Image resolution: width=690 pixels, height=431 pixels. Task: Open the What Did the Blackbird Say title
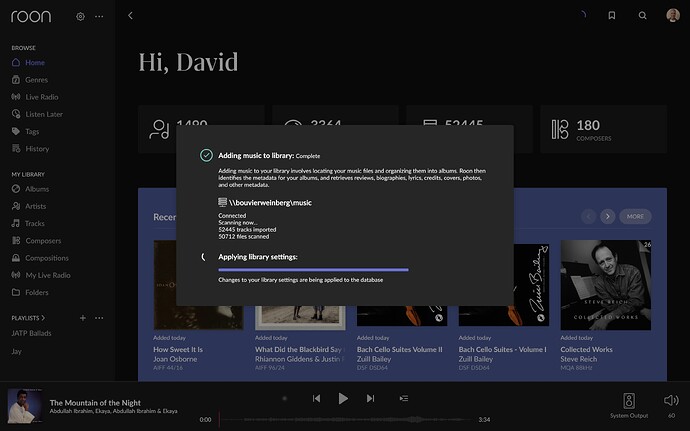tap(298, 349)
